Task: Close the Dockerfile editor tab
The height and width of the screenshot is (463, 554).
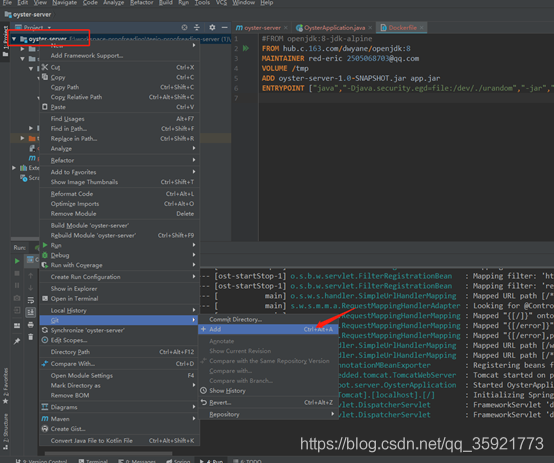Action: coord(422,27)
